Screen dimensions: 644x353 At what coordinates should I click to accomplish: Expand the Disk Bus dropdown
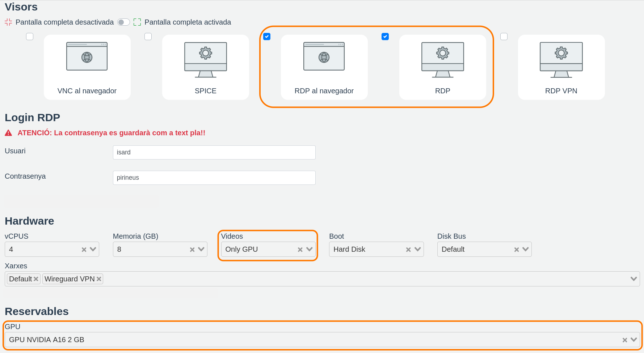(x=526, y=249)
